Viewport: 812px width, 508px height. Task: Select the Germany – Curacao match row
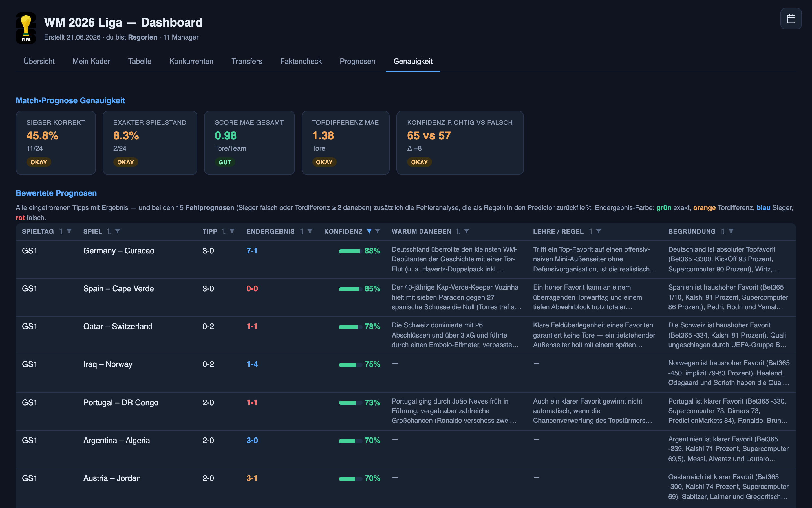point(406,259)
